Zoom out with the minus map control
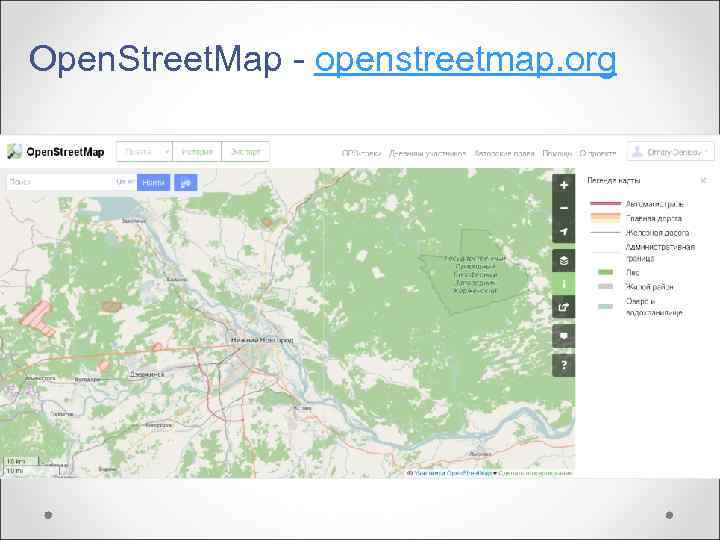 click(564, 208)
